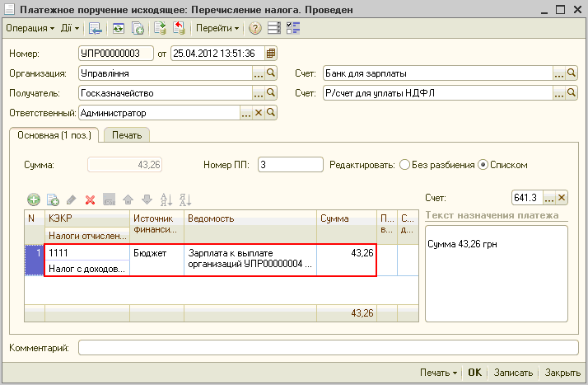Sort table rows ascending
The image size is (588, 385).
(166, 200)
